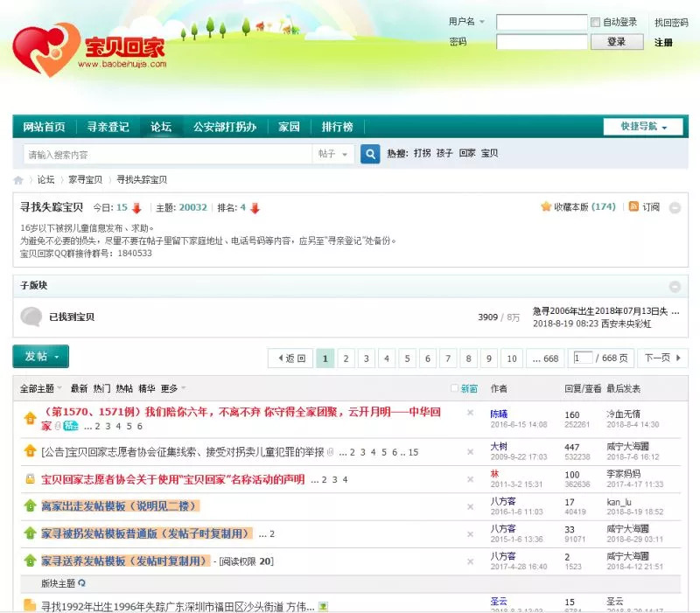Switch to the 论坛 nav tab
The image size is (700, 613).
pos(161,127)
